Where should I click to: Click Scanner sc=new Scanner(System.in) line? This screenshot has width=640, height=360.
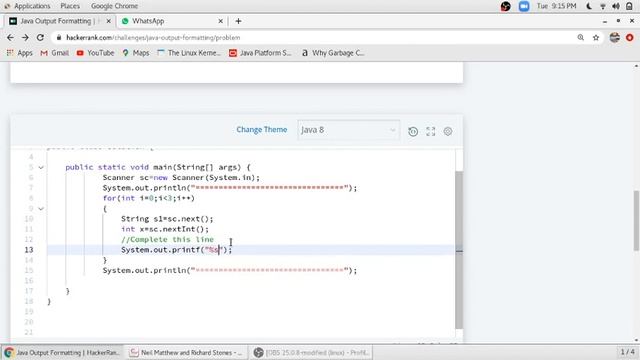pos(181,178)
